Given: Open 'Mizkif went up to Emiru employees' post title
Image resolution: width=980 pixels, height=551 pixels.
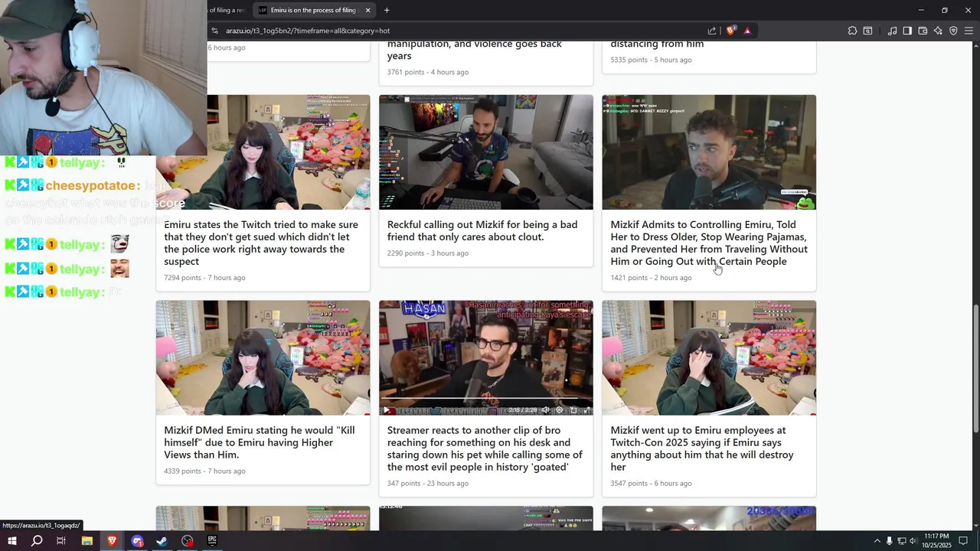Looking at the screenshot, I should point(702,448).
